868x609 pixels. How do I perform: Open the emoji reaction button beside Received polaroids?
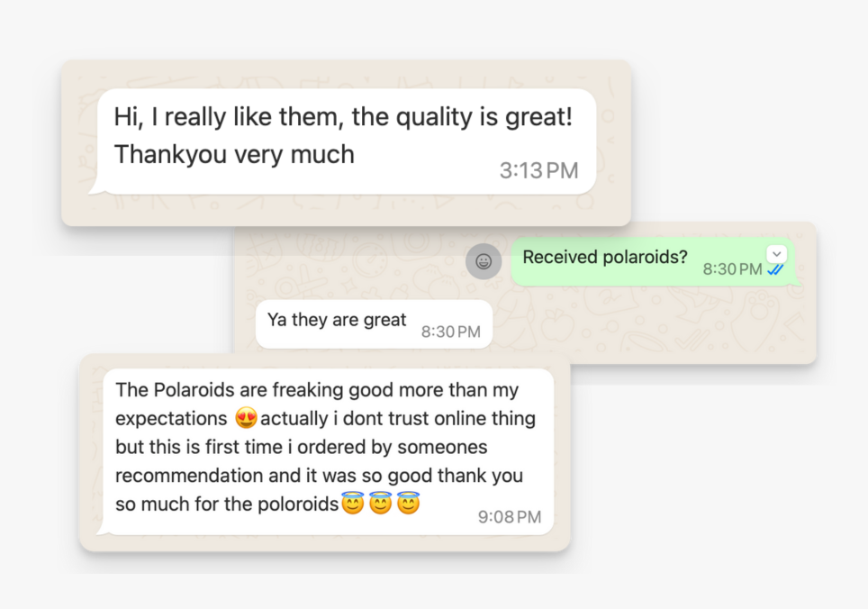484,261
